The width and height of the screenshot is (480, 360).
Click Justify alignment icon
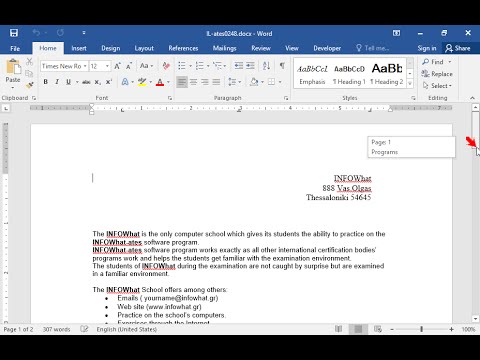point(216,82)
